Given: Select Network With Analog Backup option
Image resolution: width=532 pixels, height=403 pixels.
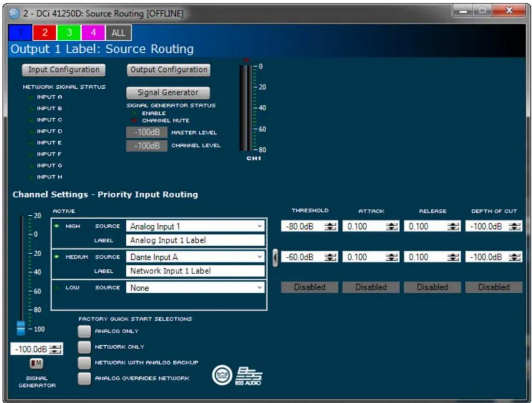Looking at the screenshot, I should click(84, 363).
